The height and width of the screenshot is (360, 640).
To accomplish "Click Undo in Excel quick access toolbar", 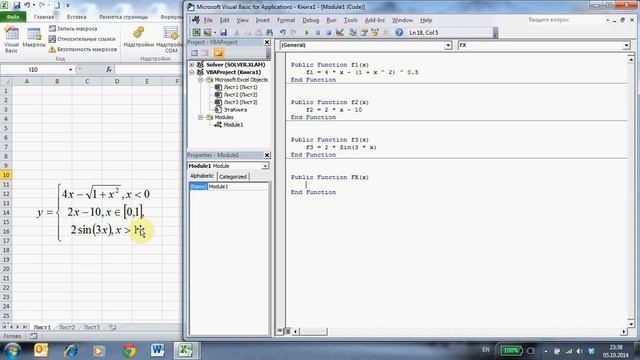I will click(x=27, y=5).
